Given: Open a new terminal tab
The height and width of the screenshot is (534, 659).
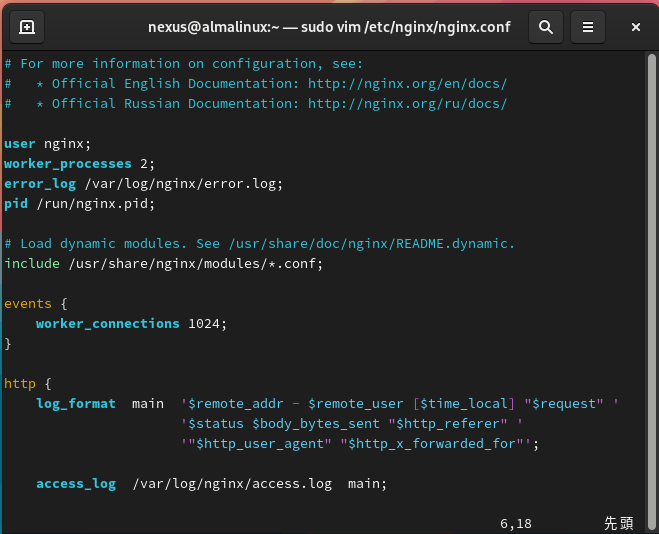Looking at the screenshot, I should point(27,27).
